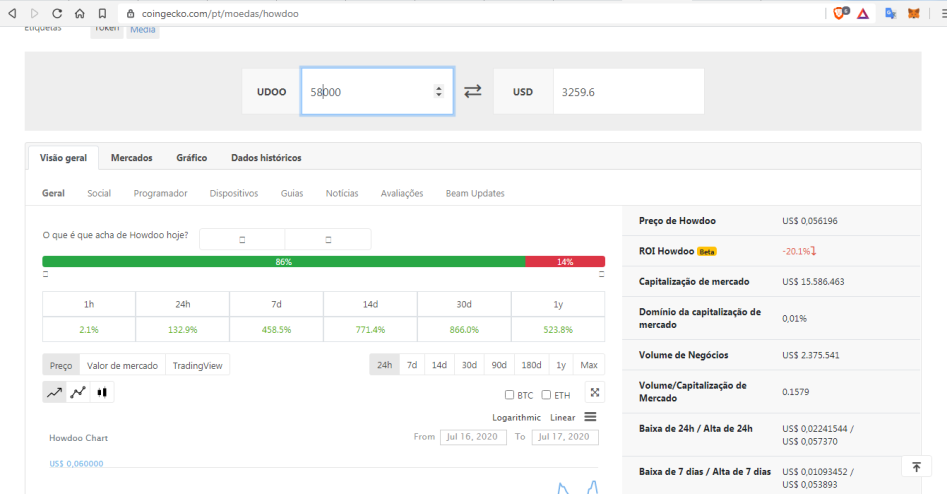
Task: Open the MetaMask fox extension
Action: (x=914, y=13)
